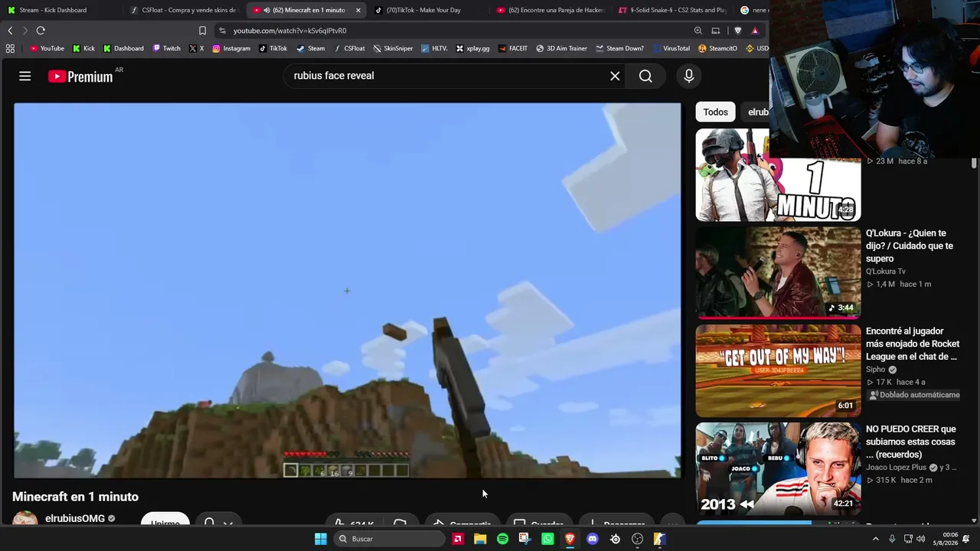Open the elrubiusOMG channel name
980x551 pixels.
[75, 518]
